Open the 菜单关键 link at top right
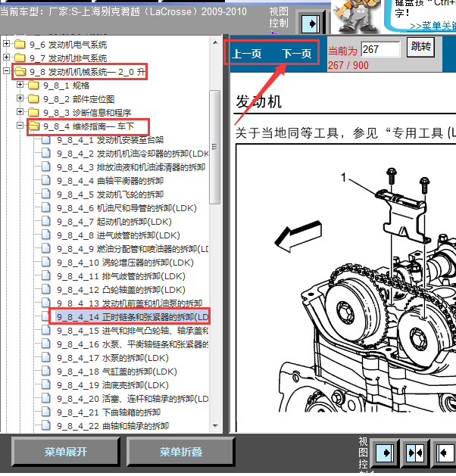 coord(433,26)
